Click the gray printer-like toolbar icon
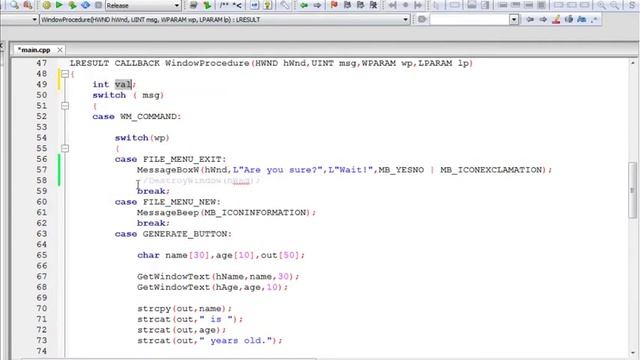Viewport: 640px width, 360px height. pyautogui.click(x=194, y=5)
